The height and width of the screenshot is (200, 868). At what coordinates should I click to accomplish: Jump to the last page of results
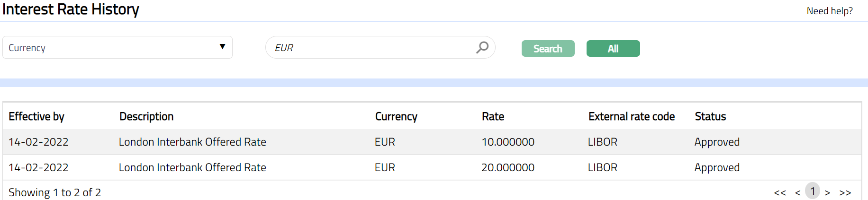click(x=845, y=192)
